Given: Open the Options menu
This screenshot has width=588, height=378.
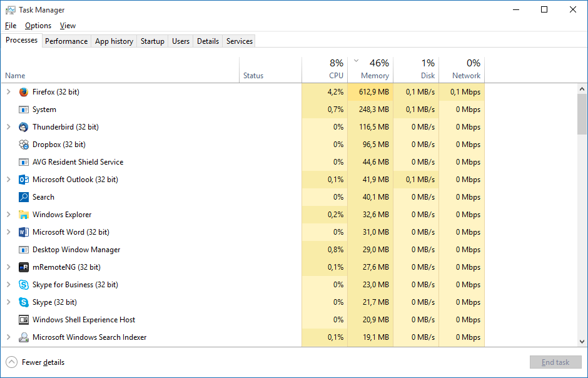Looking at the screenshot, I should 38,26.
